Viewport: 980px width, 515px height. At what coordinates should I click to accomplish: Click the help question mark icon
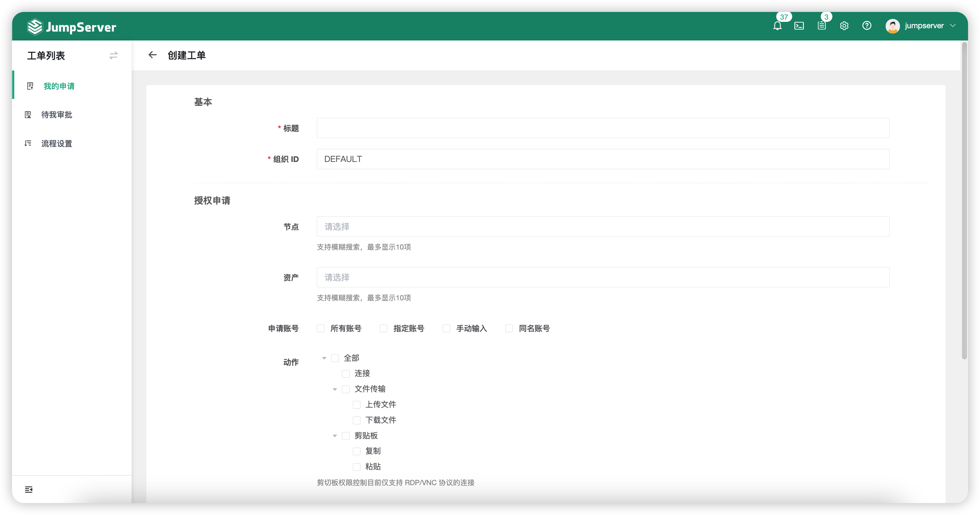pos(867,26)
